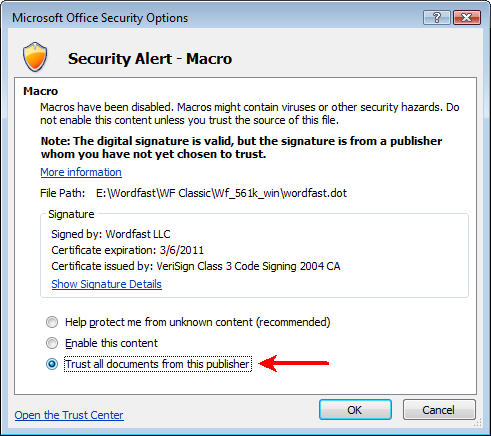Click the red arrow annotation
Viewport: 491px width, 436px height.
294,363
